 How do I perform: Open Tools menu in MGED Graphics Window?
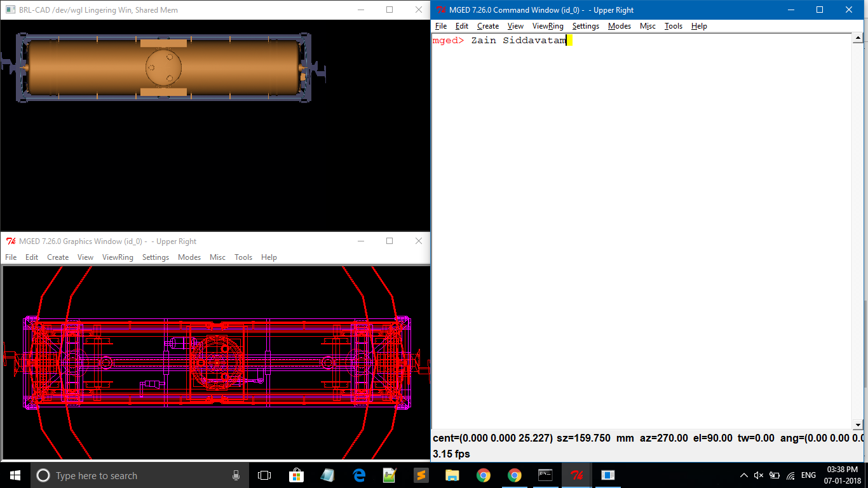(x=243, y=257)
